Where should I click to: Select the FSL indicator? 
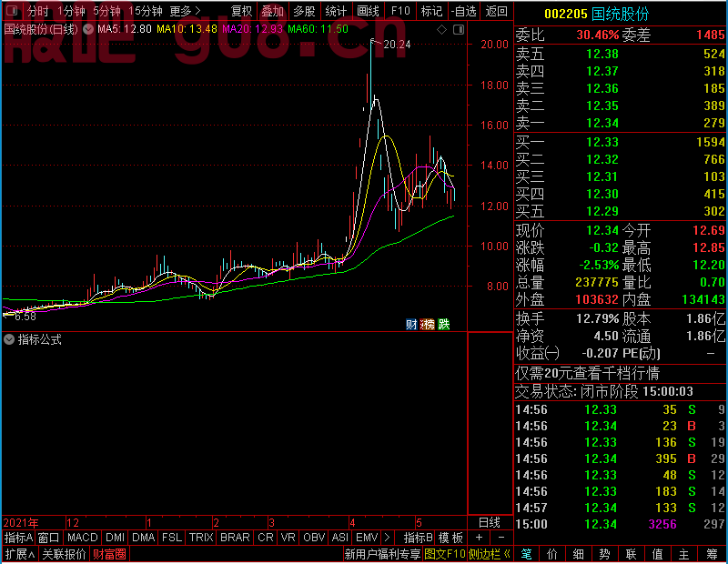[x=172, y=538]
